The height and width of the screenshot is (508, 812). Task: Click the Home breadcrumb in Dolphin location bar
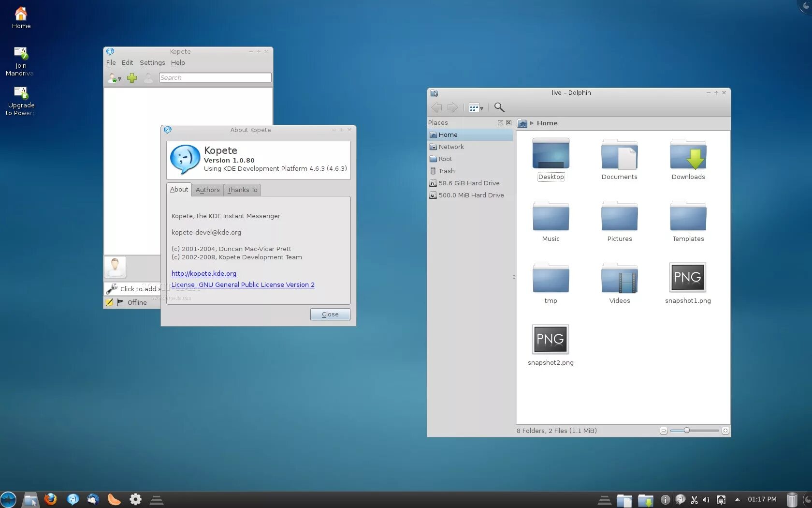click(547, 123)
